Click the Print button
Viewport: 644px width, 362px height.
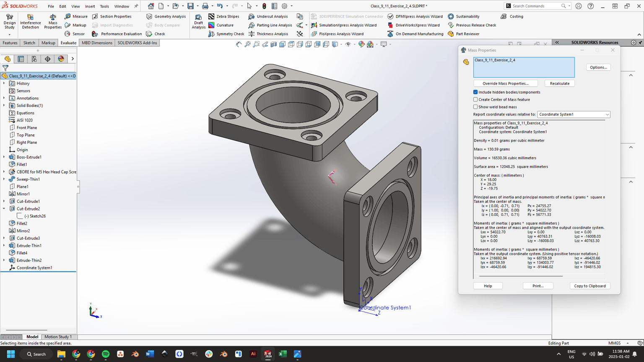coord(538,286)
